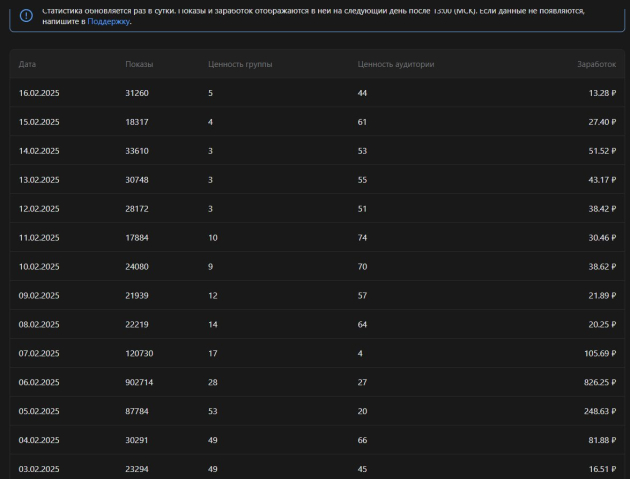Click the impressions value 21939

click(137, 296)
